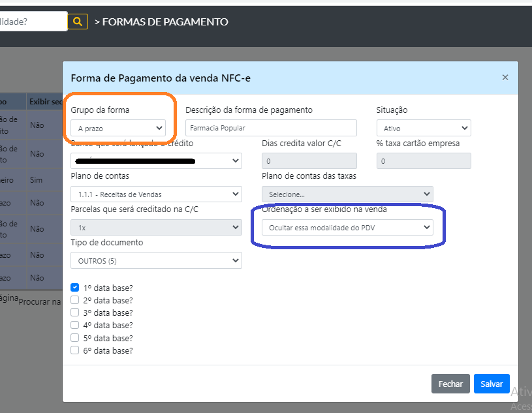Screen dimensions: 532x413
Task: Close the dialog with the X icon
Action: coord(505,77)
